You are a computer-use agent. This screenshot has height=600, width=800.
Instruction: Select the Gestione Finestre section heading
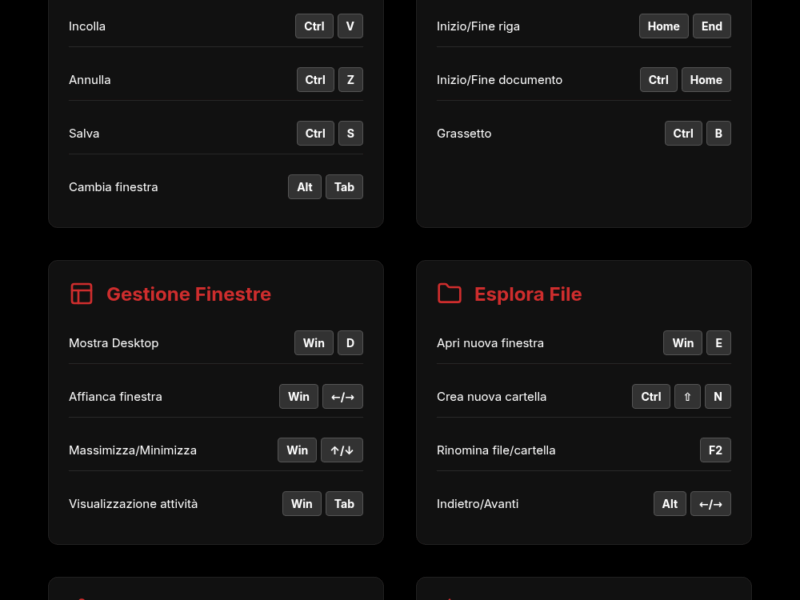tap(188, 294)
